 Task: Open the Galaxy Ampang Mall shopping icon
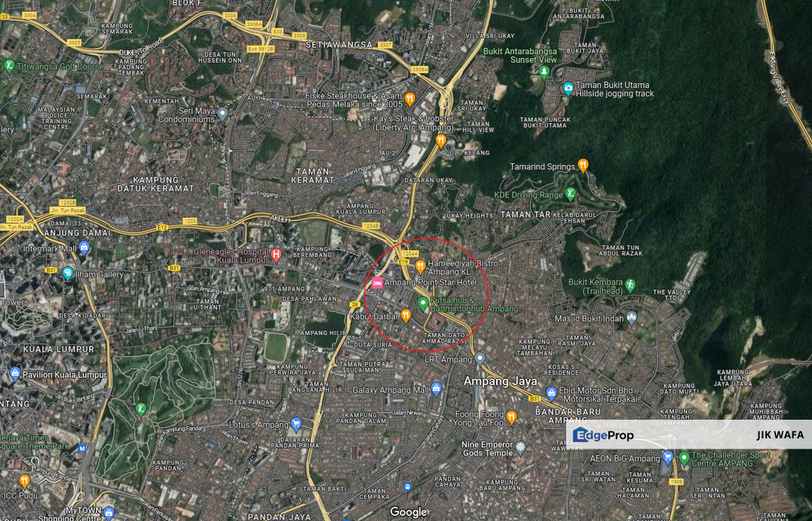click(x=436, y=389)
